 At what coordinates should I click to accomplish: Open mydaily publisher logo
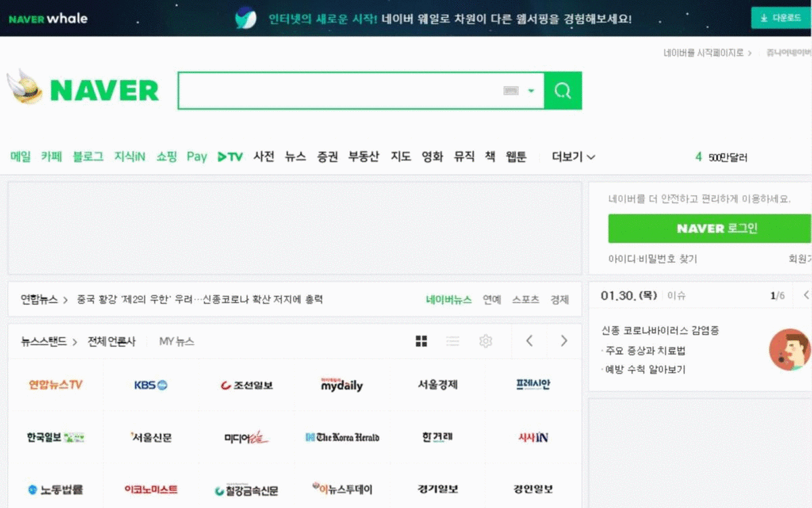(342, 385)
